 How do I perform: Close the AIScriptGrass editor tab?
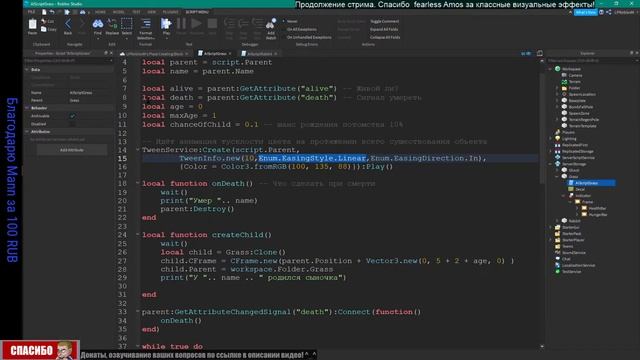coord(230,53)
